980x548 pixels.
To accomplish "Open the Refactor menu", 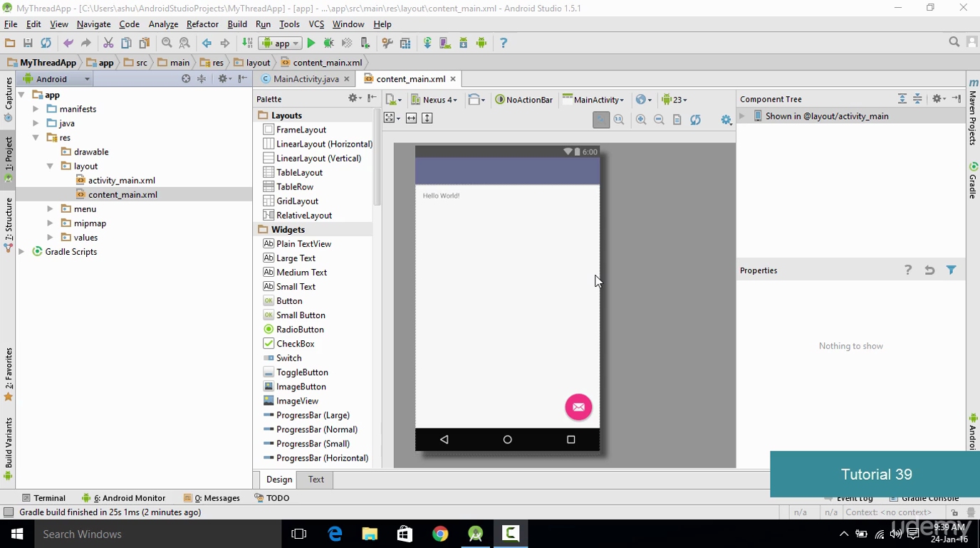I will click(x=202, y=24).
